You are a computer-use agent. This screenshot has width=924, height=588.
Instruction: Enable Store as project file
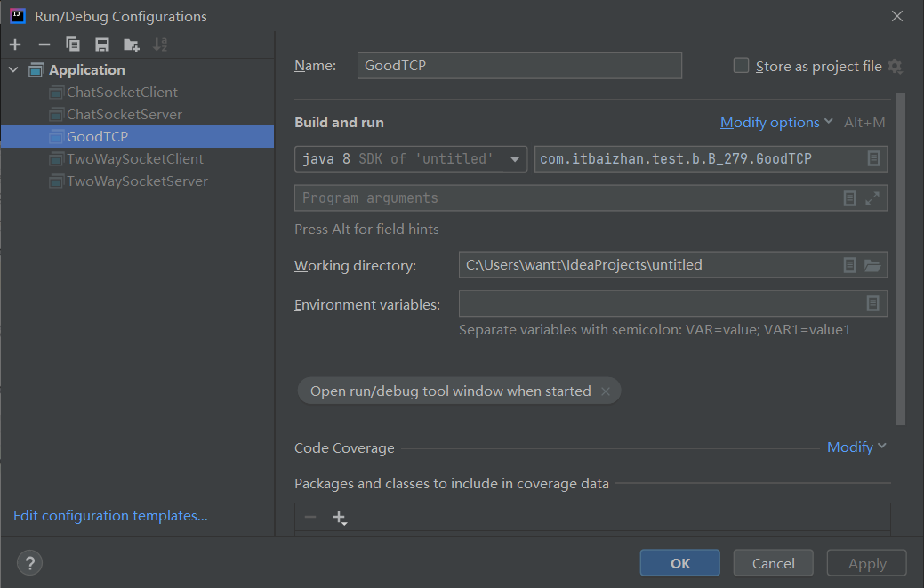(x=741, y=66)
